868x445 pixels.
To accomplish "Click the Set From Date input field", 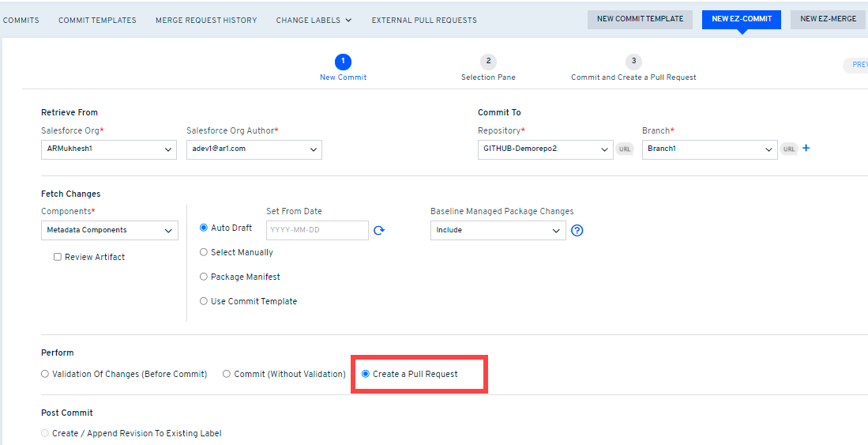I will coord(317,230).
